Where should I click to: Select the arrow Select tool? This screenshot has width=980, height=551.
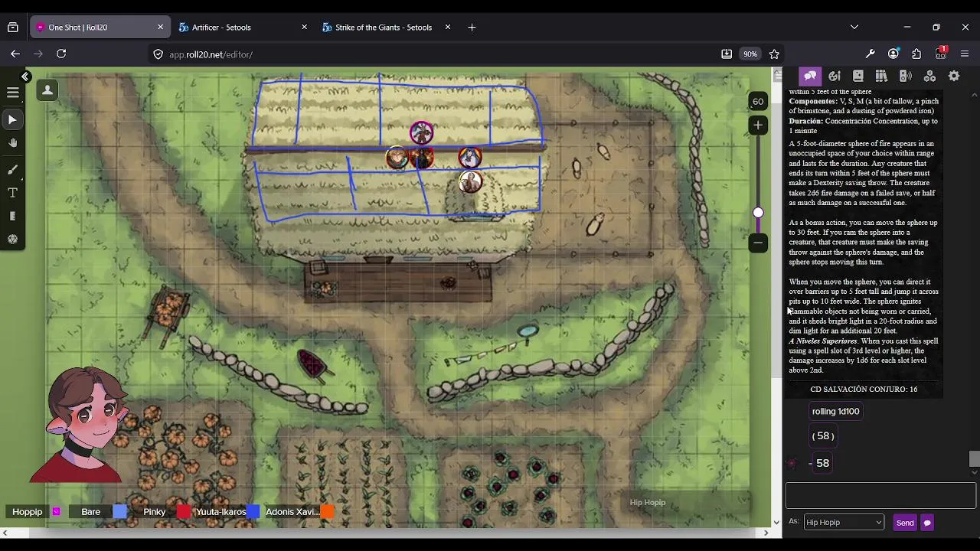point(13,119)
